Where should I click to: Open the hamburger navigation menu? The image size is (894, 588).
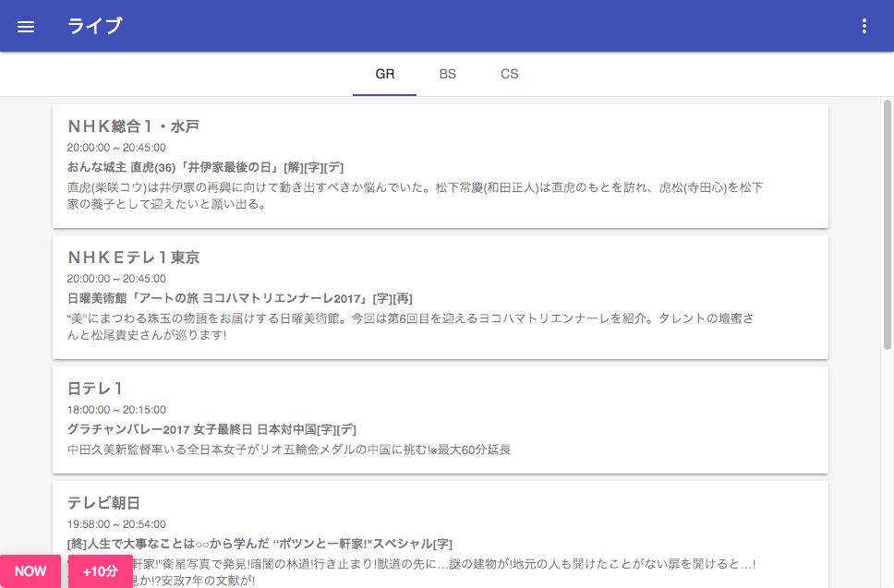click(x=26, y=26)
